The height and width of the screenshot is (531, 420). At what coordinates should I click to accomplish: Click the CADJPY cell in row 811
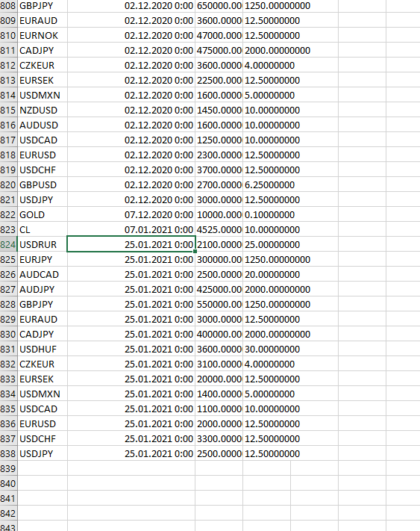click(x=43, y=51)
